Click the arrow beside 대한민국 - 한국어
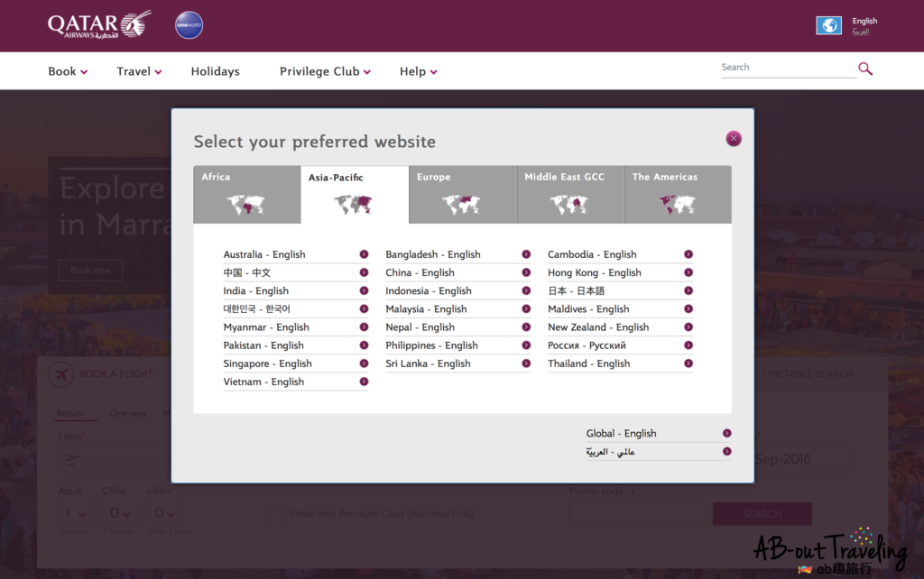Screen dimensions: 924x579 pyautogui.click(x=365, y=309)
